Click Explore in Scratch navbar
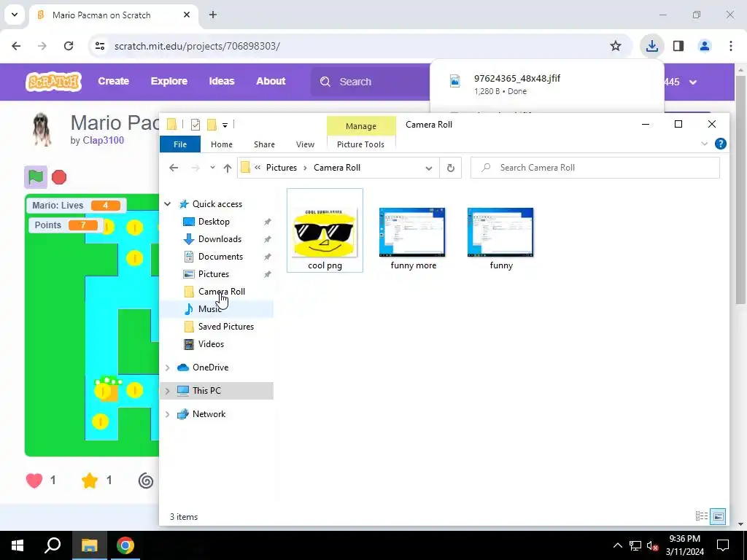 [169, 81]
